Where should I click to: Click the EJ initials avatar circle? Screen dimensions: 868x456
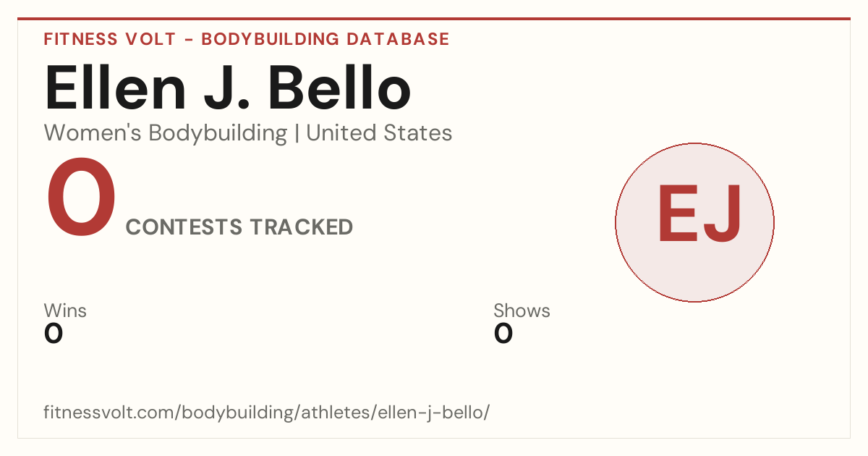coord(694,222)
